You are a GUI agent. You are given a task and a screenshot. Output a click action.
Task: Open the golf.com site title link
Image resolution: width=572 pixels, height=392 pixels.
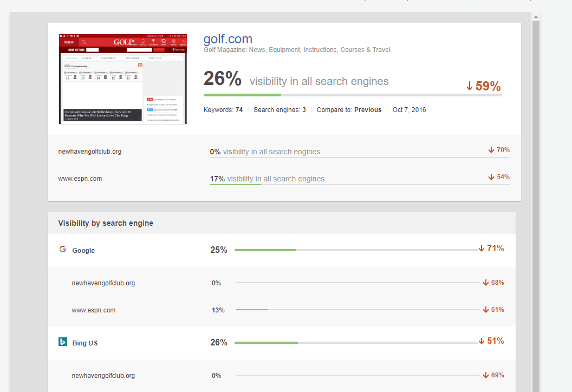(x=227, y=39)
